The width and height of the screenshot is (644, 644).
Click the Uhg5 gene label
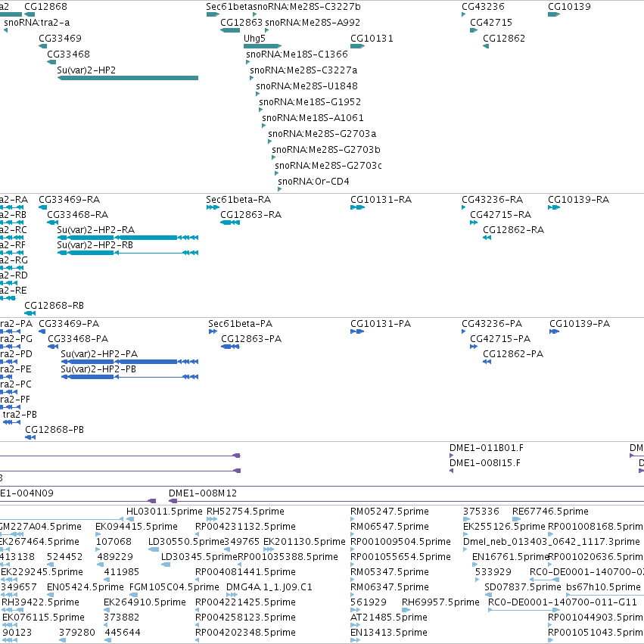[254, 39]
